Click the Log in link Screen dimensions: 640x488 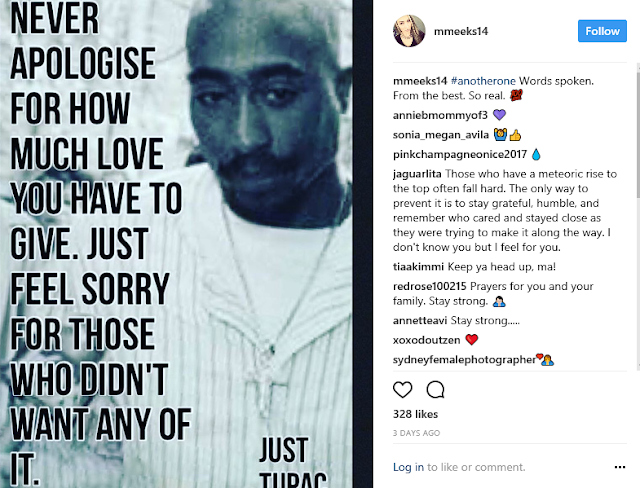(408, 467)
